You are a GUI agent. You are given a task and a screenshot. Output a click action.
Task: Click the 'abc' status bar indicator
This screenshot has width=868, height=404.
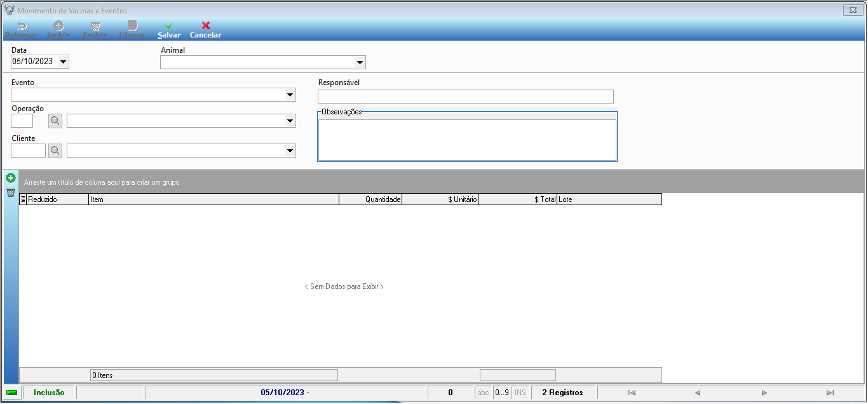[484, 393]
